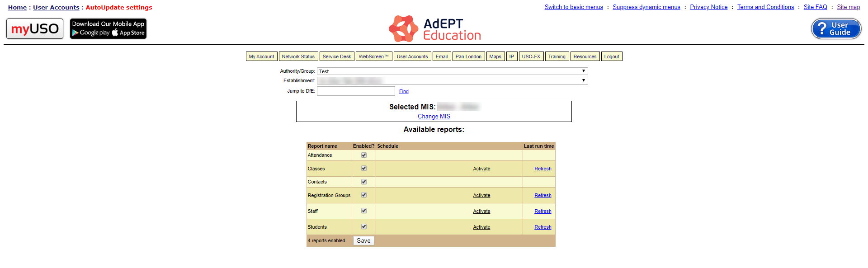The width and height of the screenshot is (868, 268).
Task: Click the Contacts report name cell
Action: [x=329, y=182]
